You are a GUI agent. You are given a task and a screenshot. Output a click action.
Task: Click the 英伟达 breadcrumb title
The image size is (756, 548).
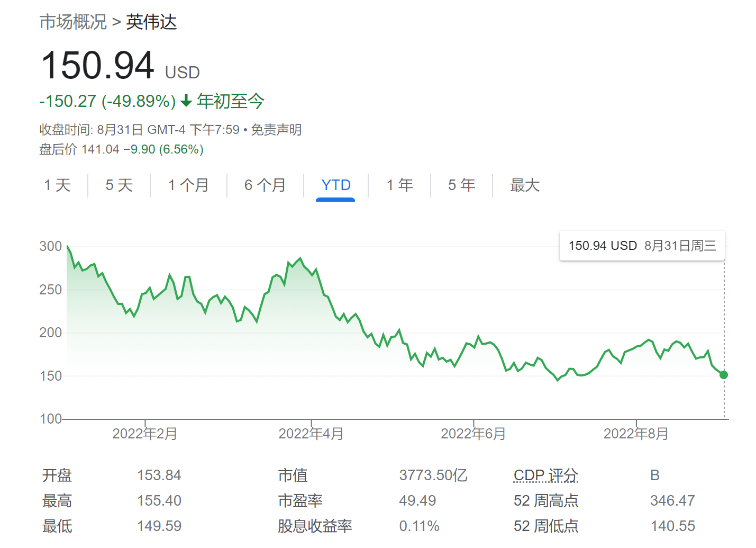(151, 22)
